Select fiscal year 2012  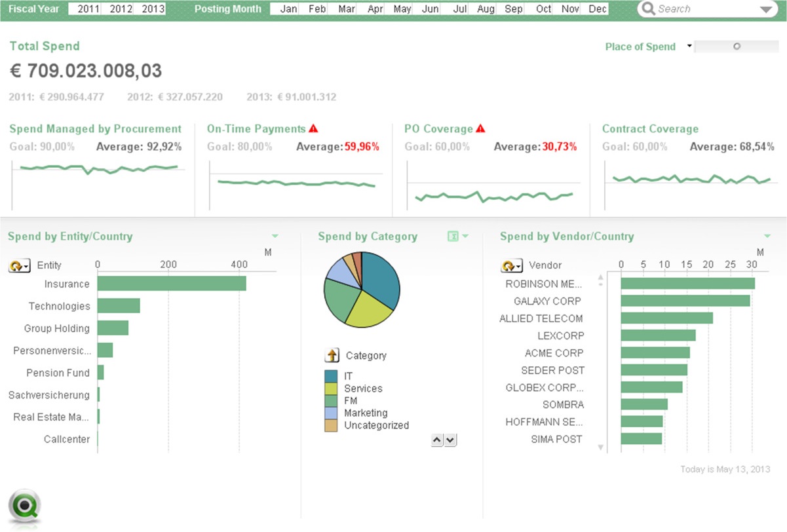[121, 9]
